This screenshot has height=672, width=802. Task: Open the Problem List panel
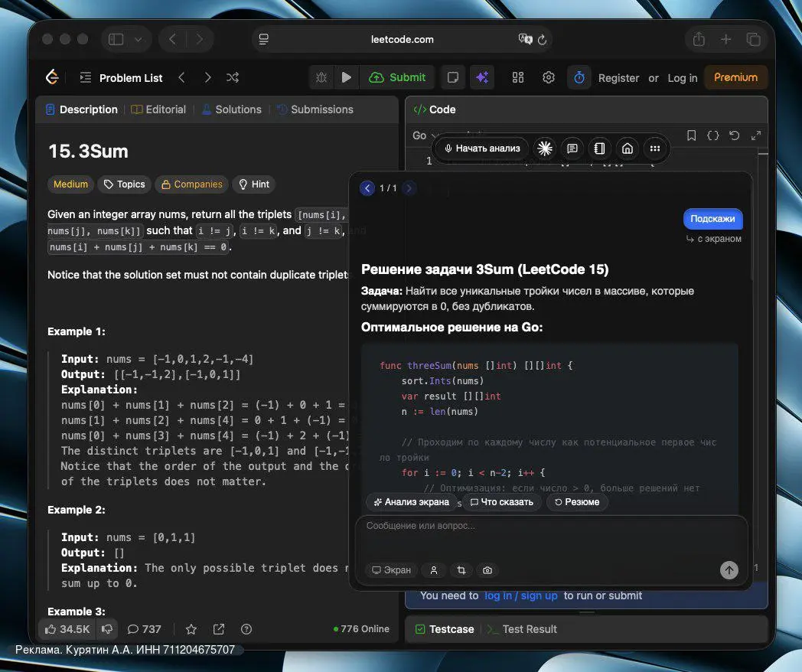pos(121,78)
